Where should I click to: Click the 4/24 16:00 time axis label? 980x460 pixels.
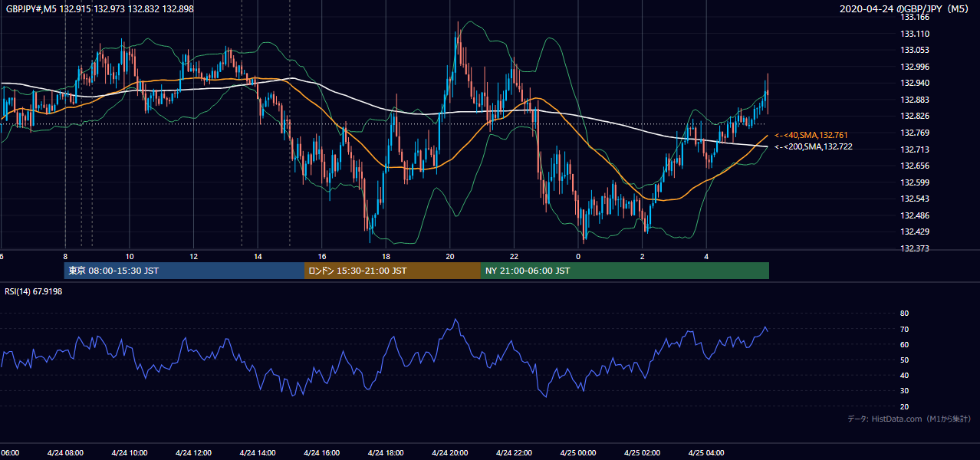[322, 452]
